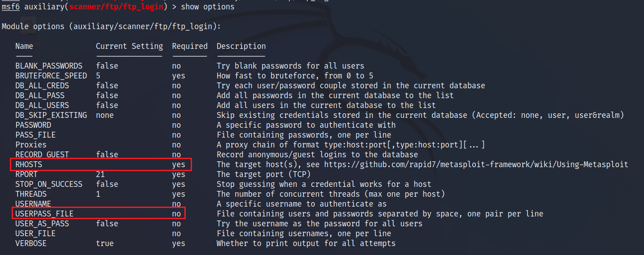
Task: Click the VERBOSE setting value true
Action: pyautogui.click(x=105, y=243)
